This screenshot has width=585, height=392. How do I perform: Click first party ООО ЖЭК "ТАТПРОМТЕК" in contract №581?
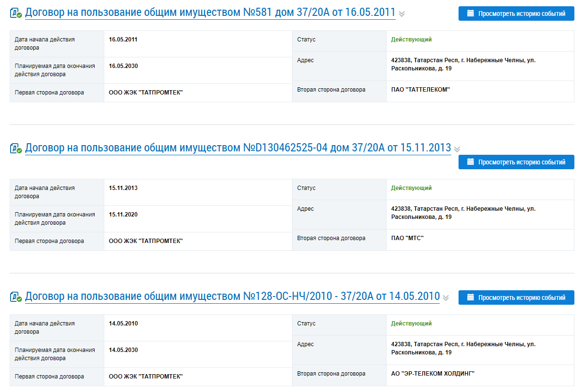(146, 93)
